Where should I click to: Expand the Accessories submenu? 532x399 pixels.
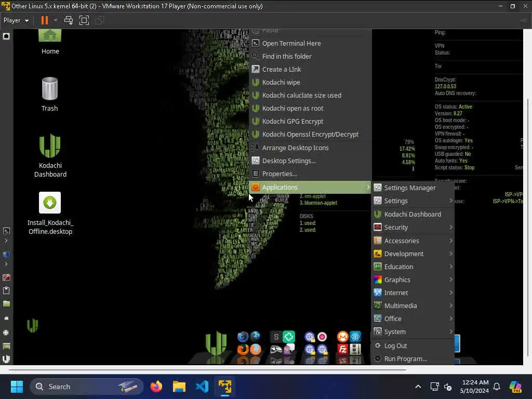(413, 241)
